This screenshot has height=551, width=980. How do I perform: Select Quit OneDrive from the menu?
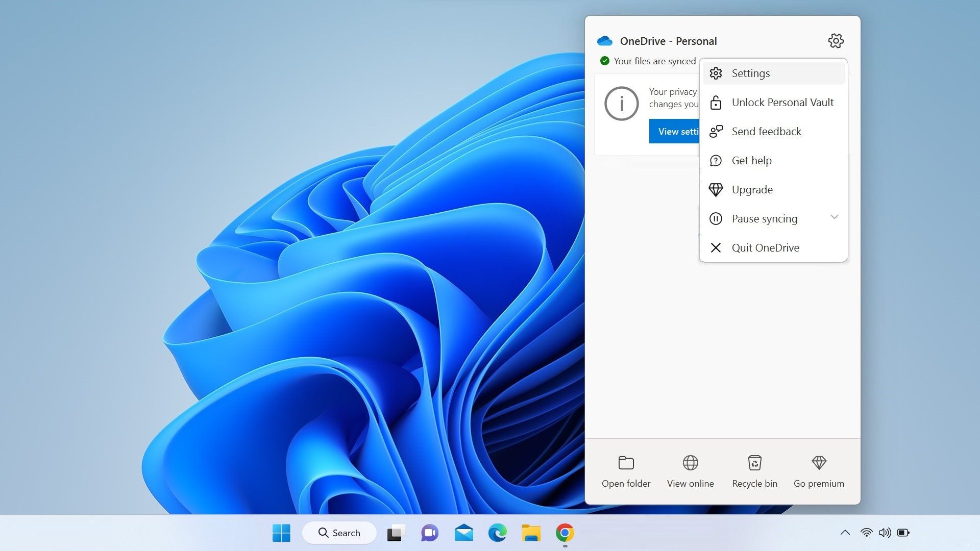(765, 247)
